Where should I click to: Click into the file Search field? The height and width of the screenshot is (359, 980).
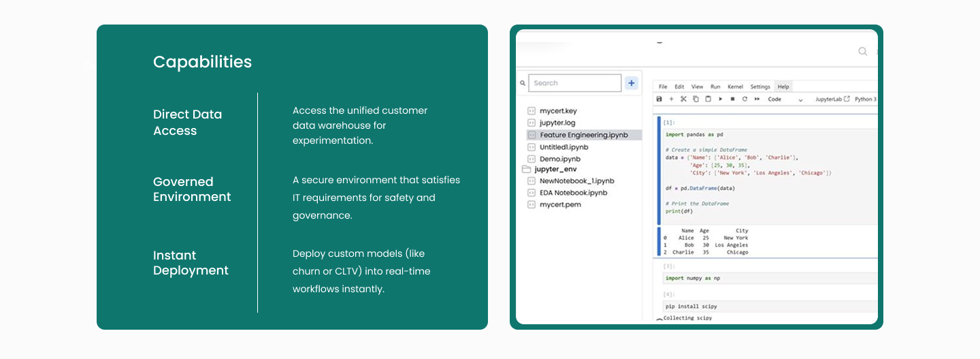tap(575, 83)
